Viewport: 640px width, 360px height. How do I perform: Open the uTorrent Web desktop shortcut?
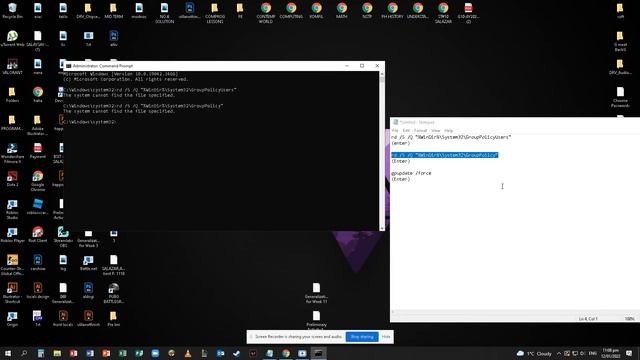(12, 39)
